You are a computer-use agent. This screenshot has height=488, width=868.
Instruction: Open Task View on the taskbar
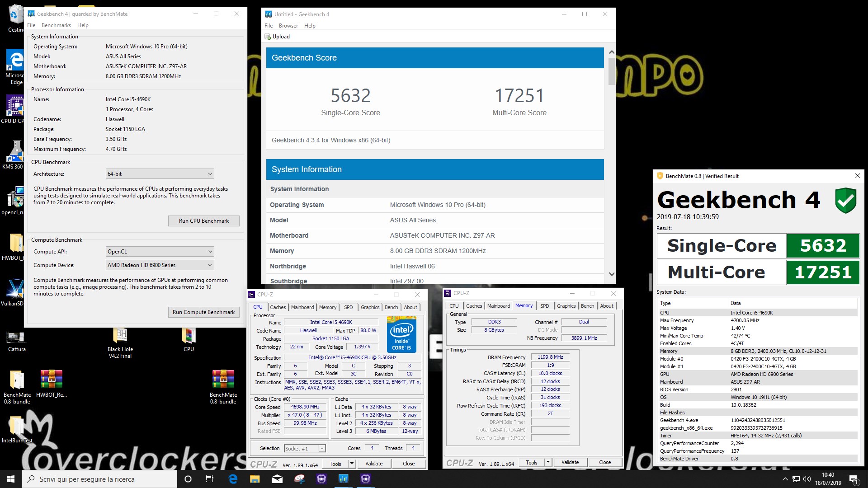(x=210, y=479)
